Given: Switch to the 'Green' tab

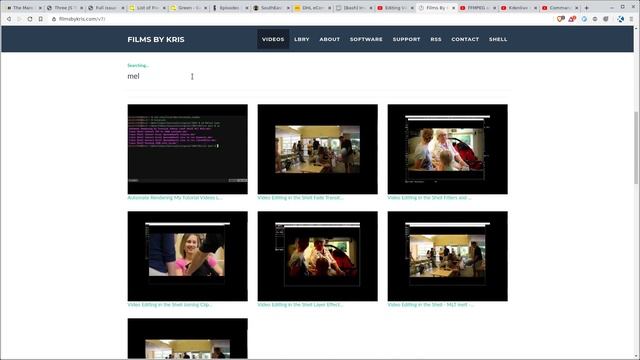Looking at the screenshot, I should point(189,8).
